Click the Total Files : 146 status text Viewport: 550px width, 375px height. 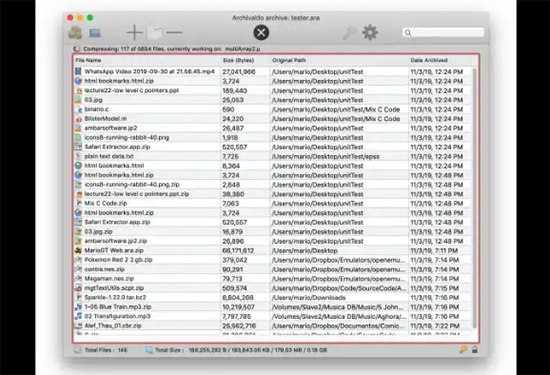pos(106,350)
